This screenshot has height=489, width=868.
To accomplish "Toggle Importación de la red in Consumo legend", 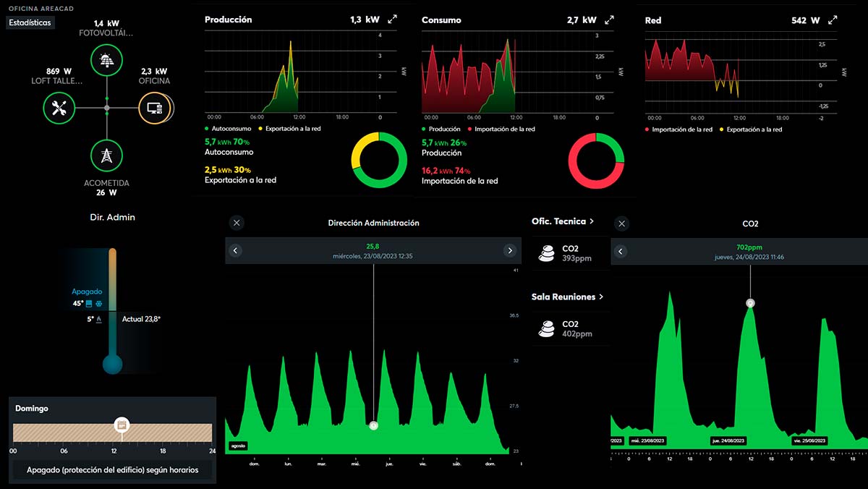I will point(501,129).
